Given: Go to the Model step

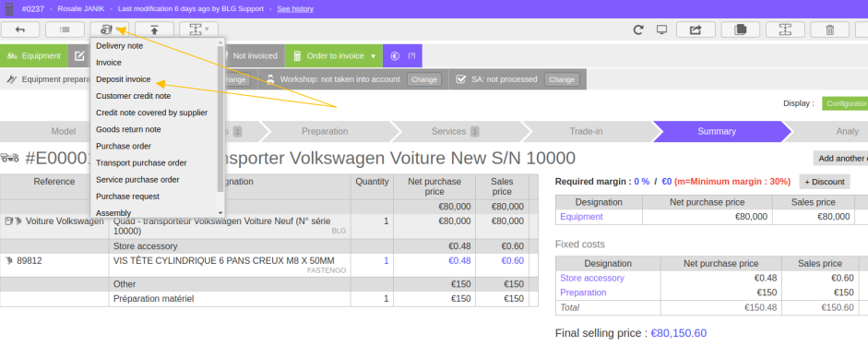Looking at the screenshot, I should 64,131.
